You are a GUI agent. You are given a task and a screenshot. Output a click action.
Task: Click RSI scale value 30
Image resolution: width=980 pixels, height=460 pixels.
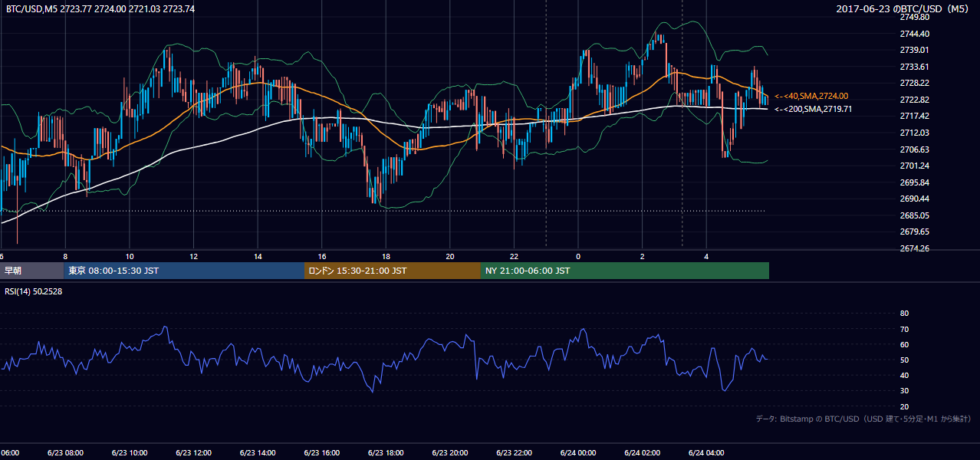(904, 391)
